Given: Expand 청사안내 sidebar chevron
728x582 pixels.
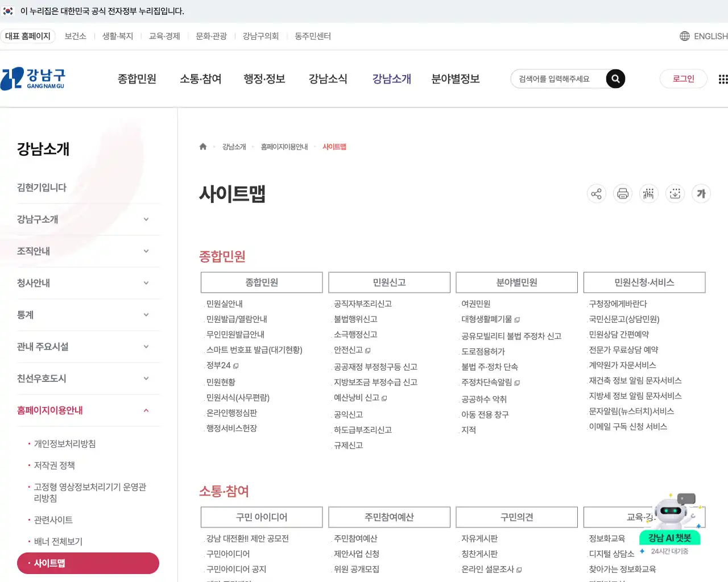Looking at the screenshot, I should [x=146, y=283].
